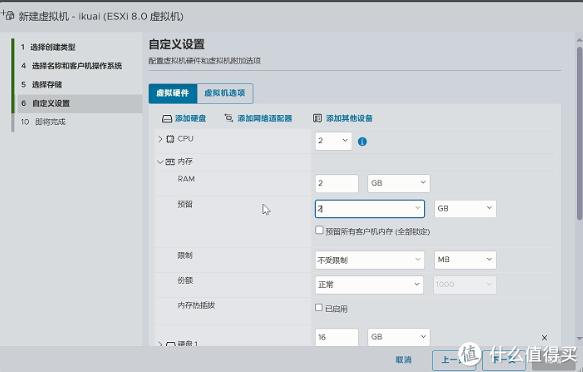Click the Add other device (添加其他设备) icon
Viewport: 583px width, 372px height.
317,118
